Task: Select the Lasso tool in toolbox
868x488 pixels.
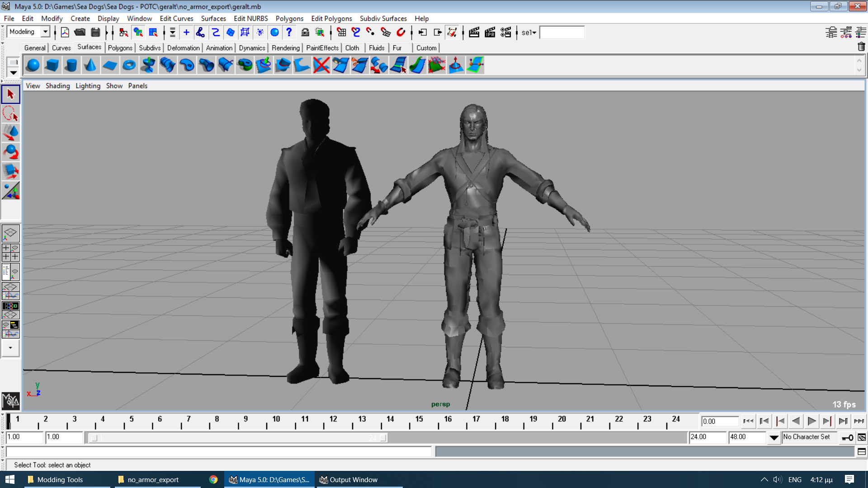Action: (x=11, y=113)
